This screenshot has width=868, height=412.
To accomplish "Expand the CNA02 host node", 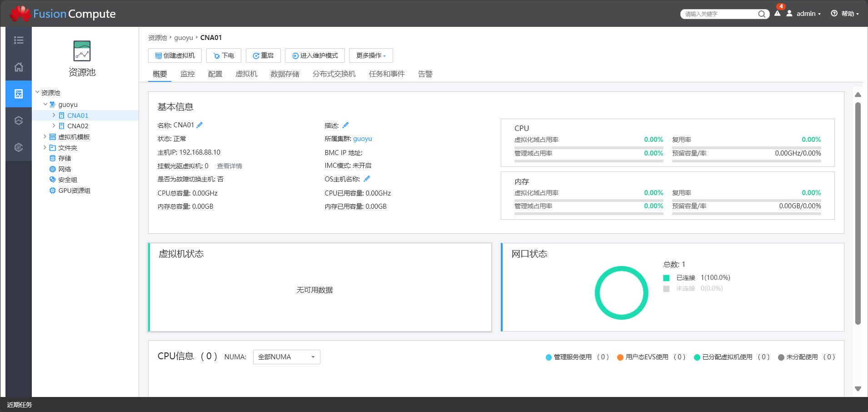I will 54,126.
